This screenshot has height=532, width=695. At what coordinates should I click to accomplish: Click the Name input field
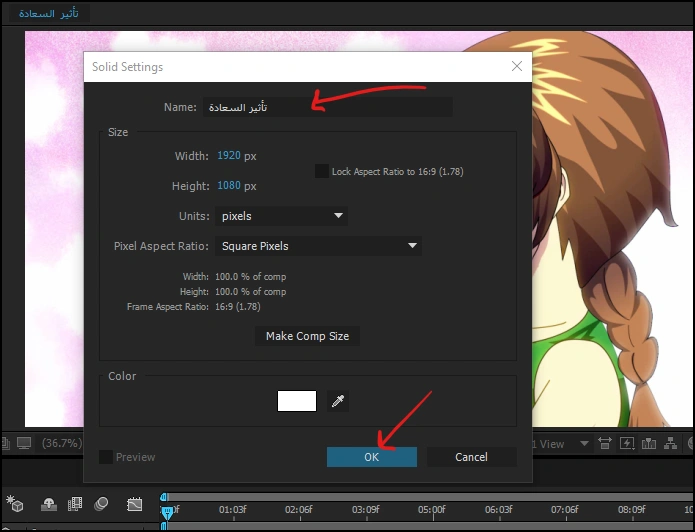pos(328,107)
